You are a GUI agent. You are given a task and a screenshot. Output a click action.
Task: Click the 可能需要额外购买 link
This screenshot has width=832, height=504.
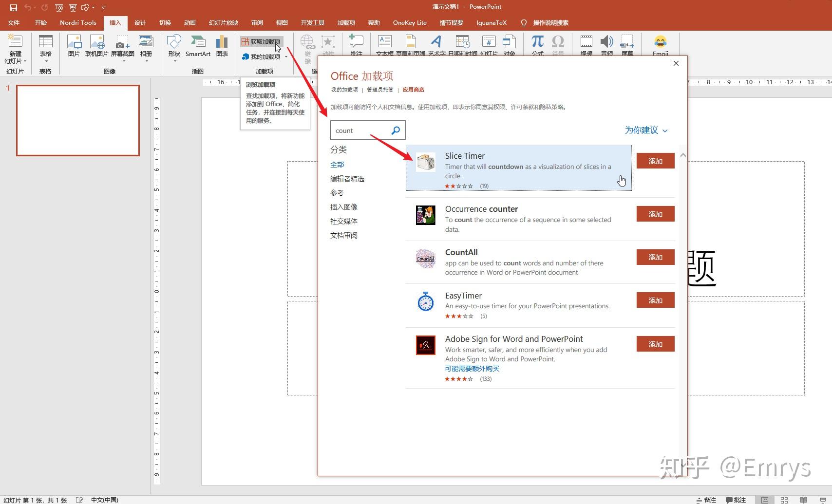click(472, 369)
